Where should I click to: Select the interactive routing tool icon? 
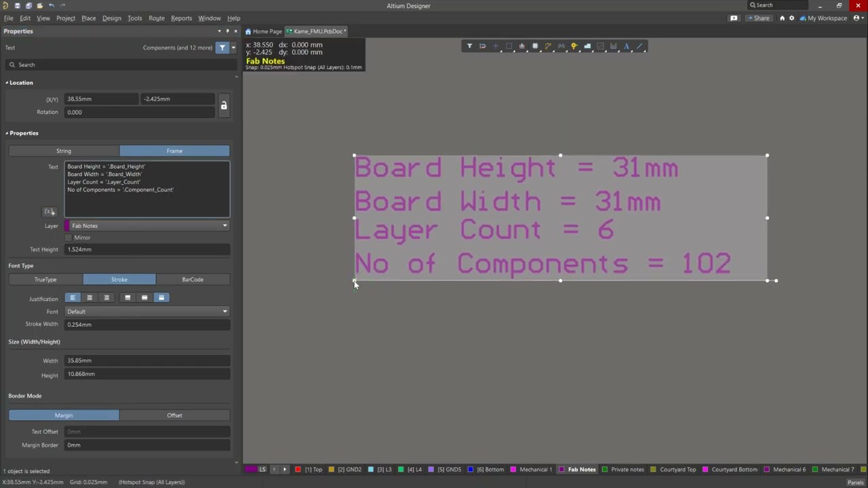click(548, 46)
